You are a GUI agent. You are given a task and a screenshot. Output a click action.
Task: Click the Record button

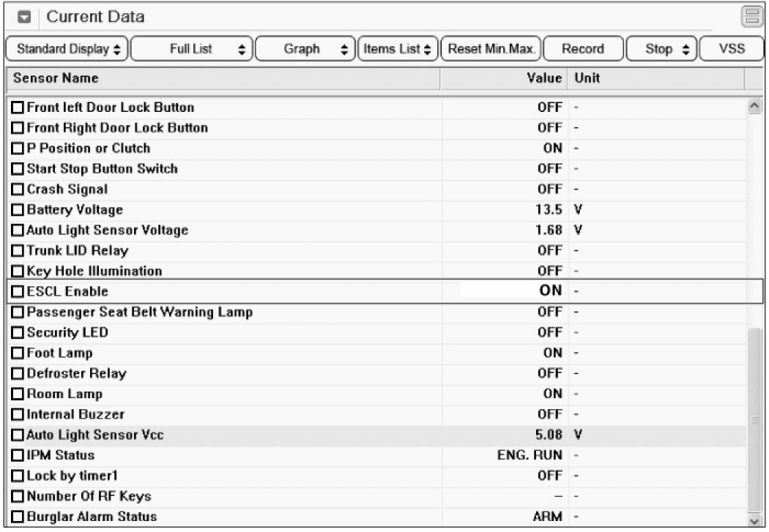583,49
